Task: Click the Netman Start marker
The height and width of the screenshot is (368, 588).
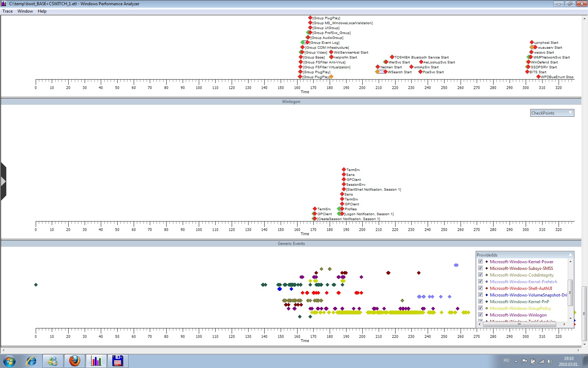Action: point(378,67)
